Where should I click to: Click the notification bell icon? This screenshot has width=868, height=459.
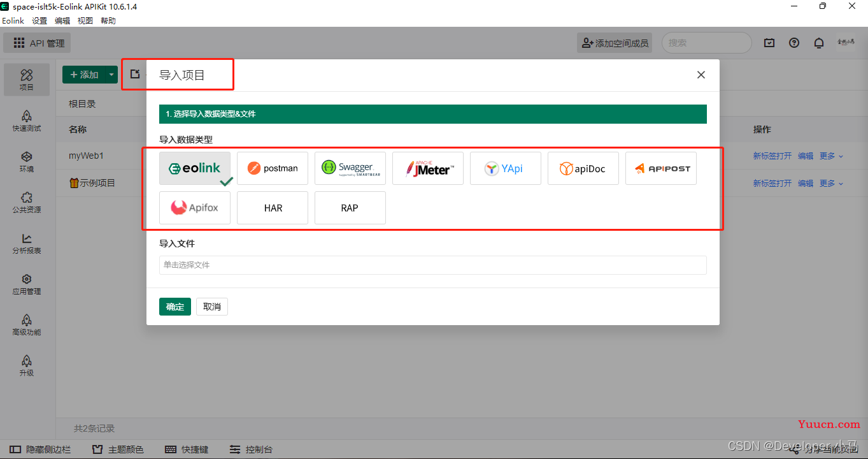(x=819, y=43)
